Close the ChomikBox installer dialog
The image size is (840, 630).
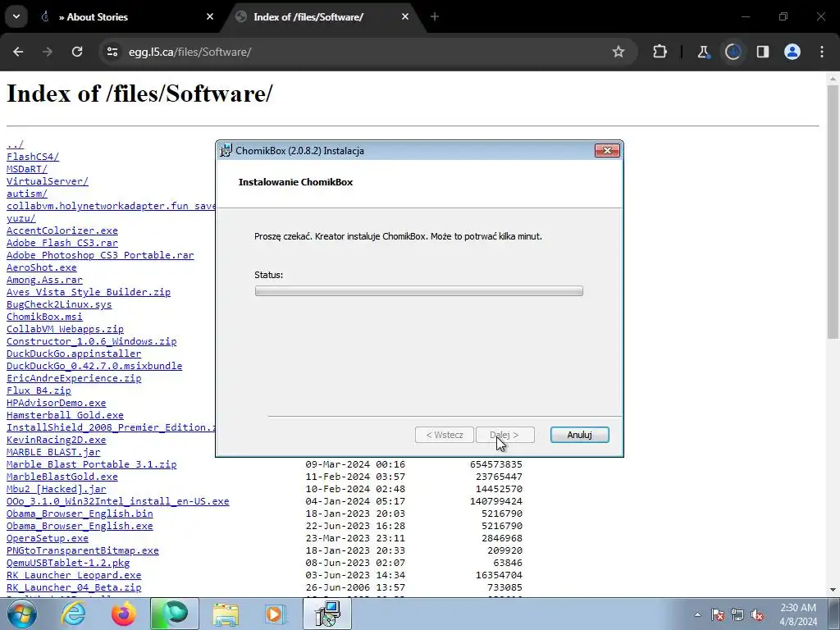tap(608, 151)
